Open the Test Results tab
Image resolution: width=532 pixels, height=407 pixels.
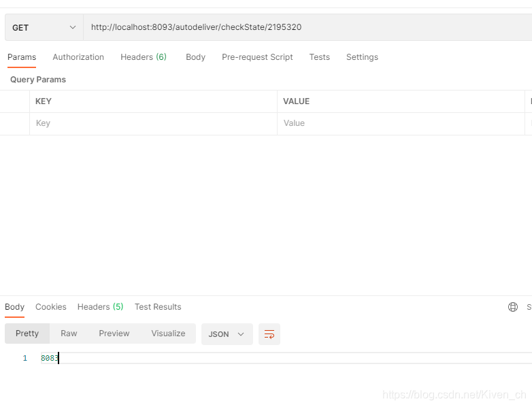[x=158, y=307]
